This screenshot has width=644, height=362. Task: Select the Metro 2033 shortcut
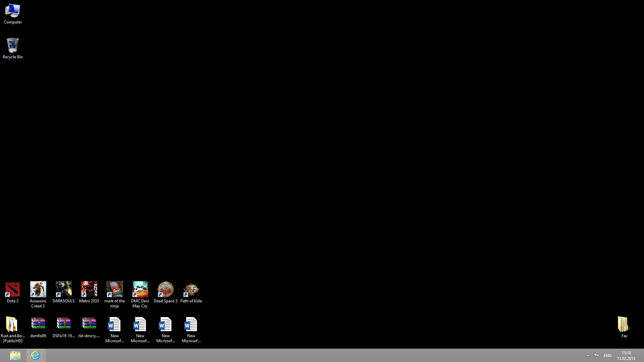click(x=89, y=290)
